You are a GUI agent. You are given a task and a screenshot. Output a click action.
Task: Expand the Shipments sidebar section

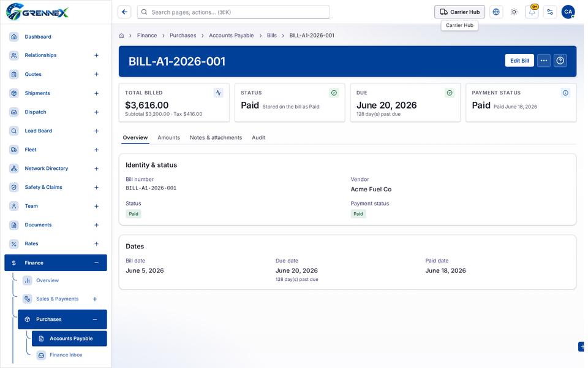point(96,93)
